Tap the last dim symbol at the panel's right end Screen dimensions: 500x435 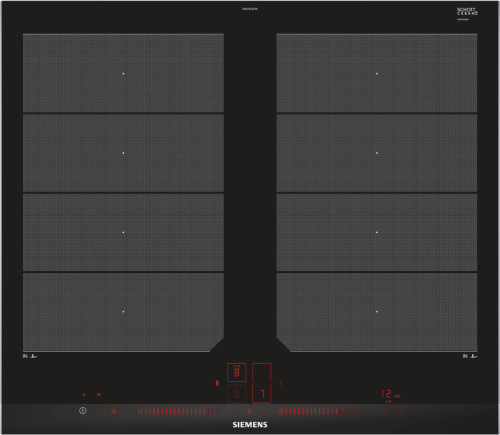[x=400, y=411]
